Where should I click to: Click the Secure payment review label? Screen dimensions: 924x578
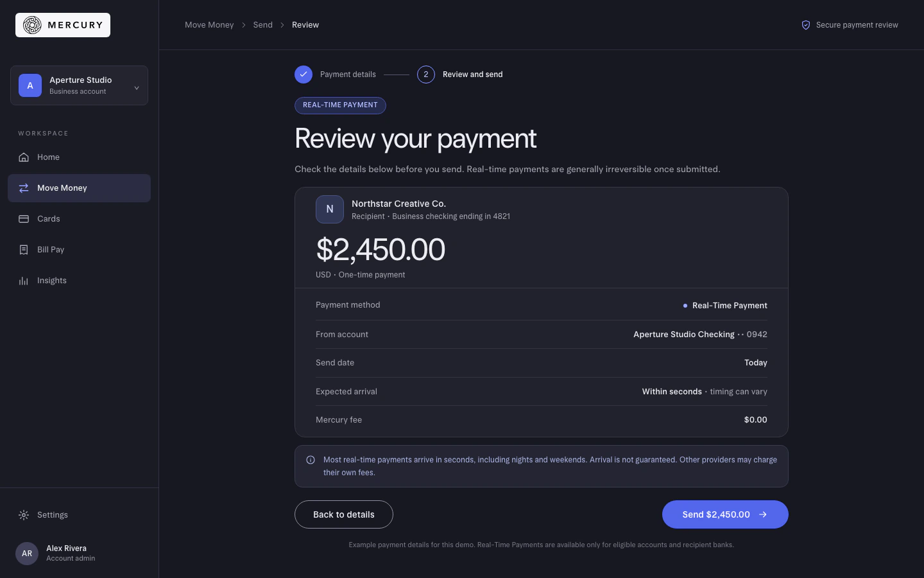(857, 25)
